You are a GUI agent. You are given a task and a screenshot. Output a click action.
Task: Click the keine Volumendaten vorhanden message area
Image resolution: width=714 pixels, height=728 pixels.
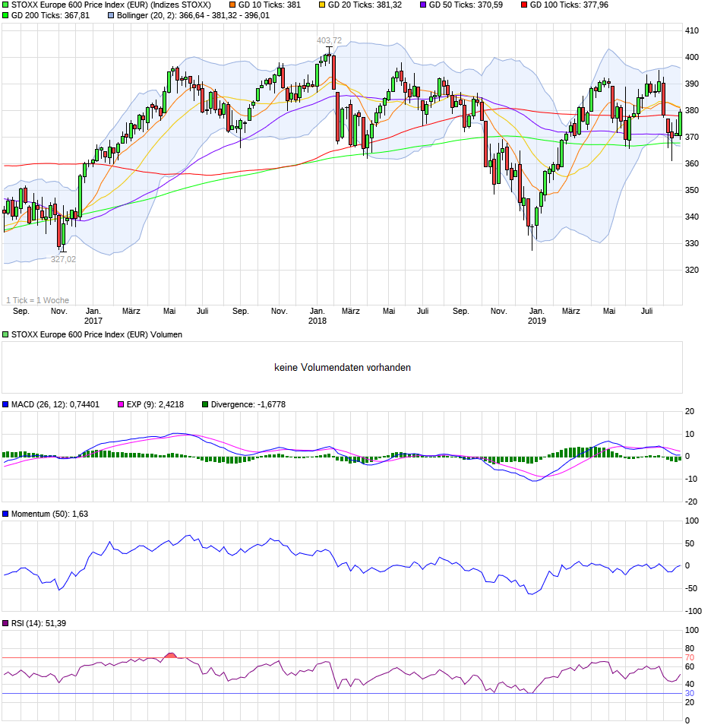(343, 367)
